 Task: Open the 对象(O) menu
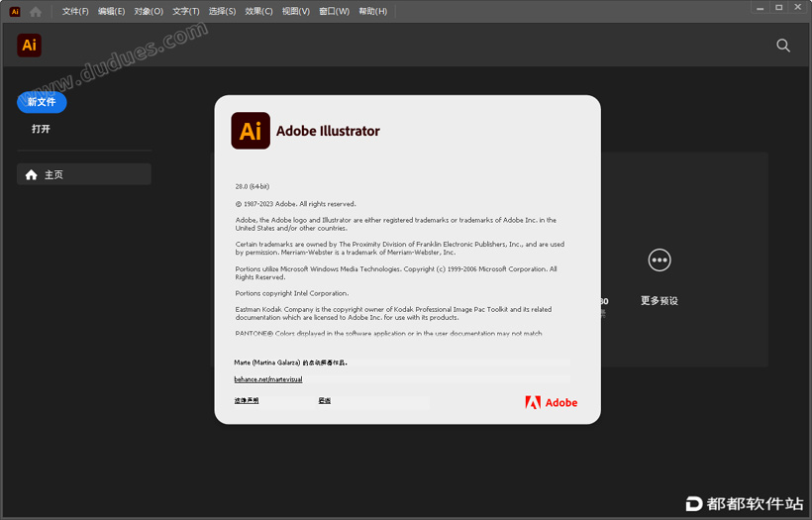(x=149, y=12)
